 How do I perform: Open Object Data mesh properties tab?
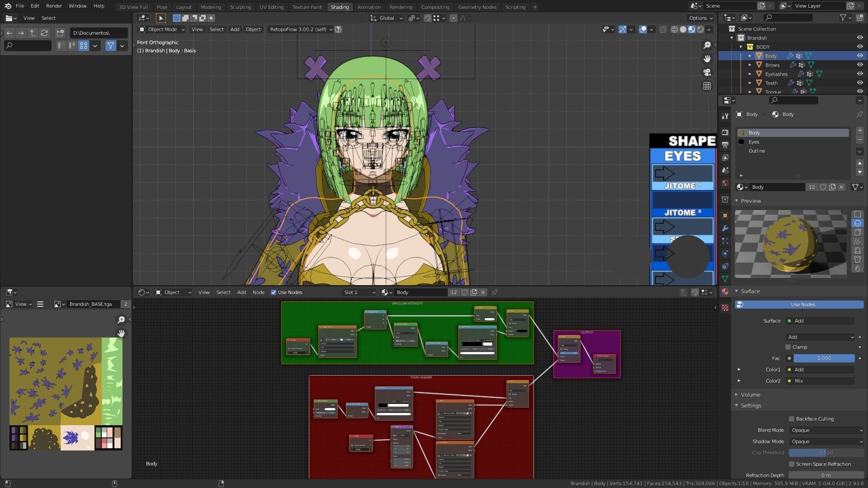coord(725,279)
